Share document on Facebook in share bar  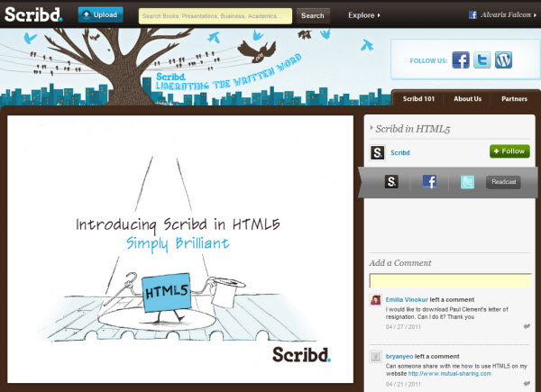tap(429, 182)
